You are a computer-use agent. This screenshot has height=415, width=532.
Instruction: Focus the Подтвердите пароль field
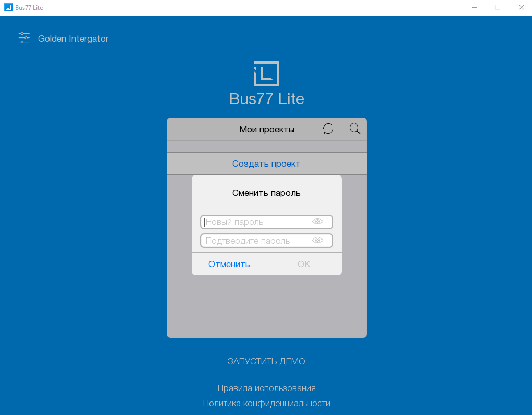coord(255,241)
